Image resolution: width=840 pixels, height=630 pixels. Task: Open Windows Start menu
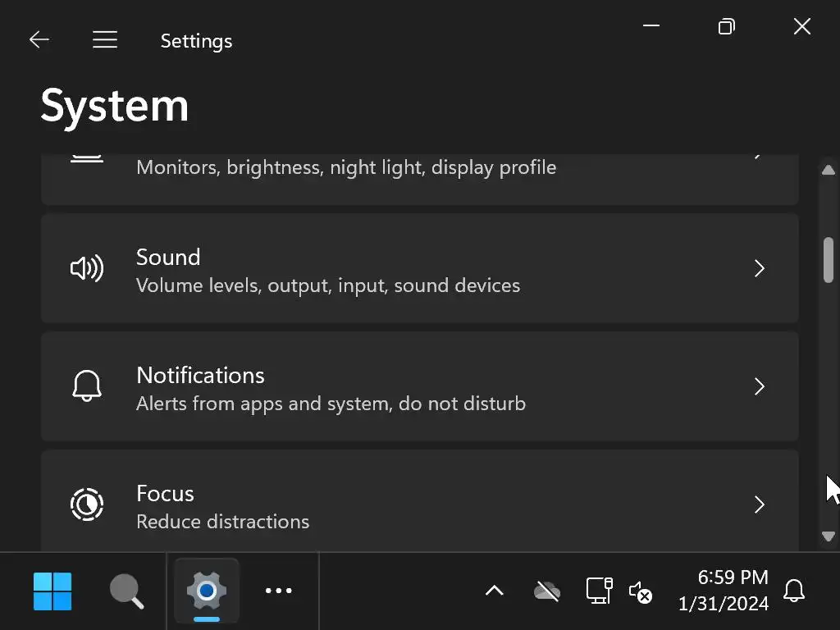tap(52, 591)
